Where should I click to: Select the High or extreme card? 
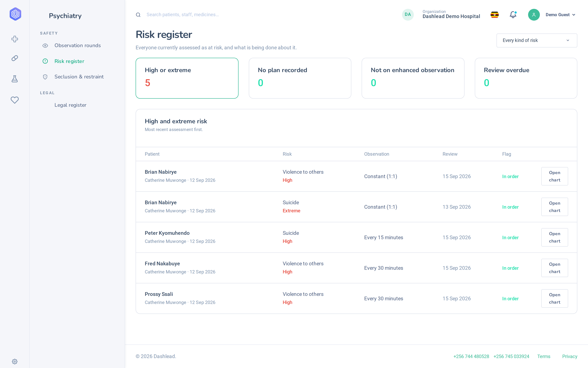(x=187, y=78)
